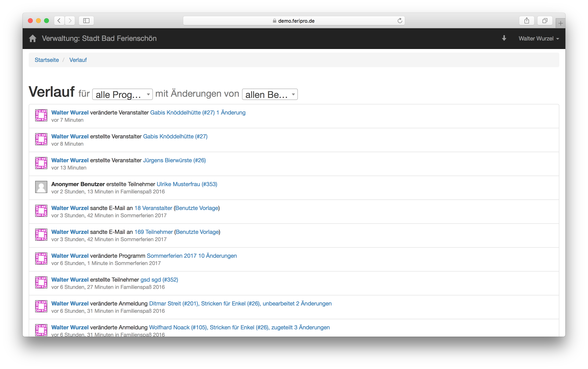Click Safari's sidebar toggle icon
Viewport: 588px width, 369px height.
86,21
